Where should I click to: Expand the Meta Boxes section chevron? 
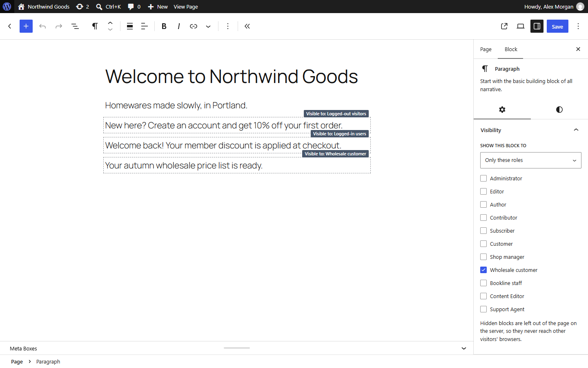[464, 348]
